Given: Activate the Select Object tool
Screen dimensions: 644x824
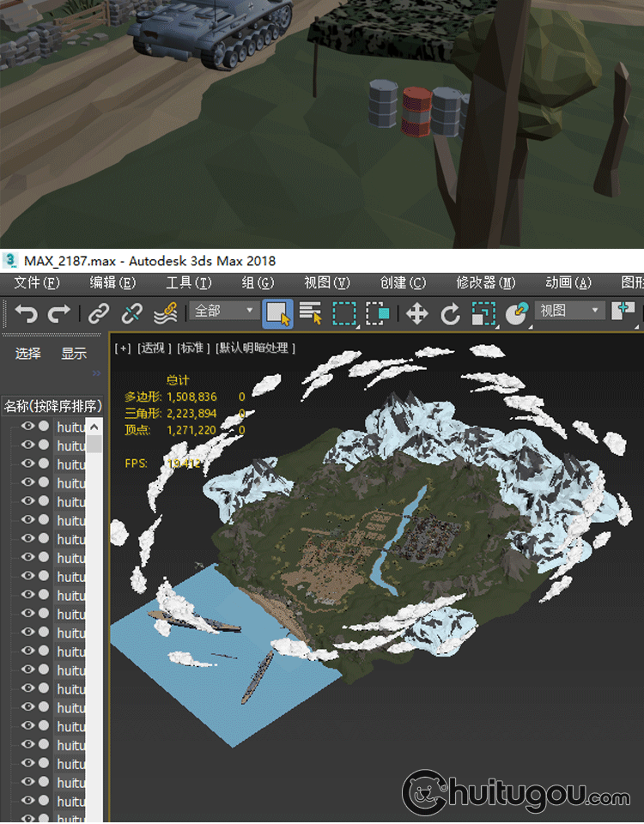Looking at the screenshot, I should point(277,313).
